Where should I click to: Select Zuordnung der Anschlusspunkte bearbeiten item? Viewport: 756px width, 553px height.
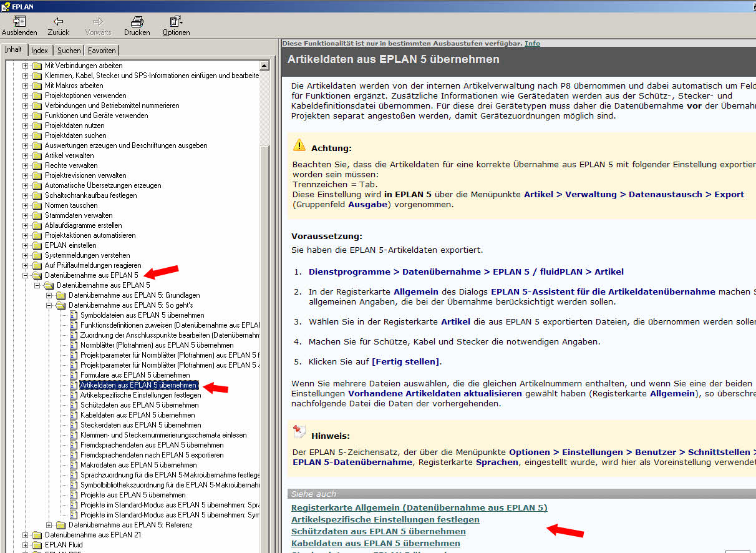pos(170,335)
